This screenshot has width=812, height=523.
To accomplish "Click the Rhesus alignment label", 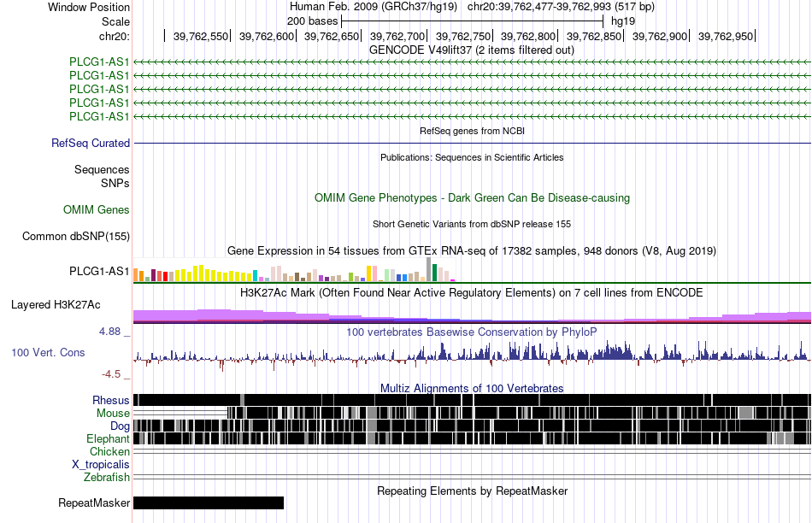I will click(111, 400).
